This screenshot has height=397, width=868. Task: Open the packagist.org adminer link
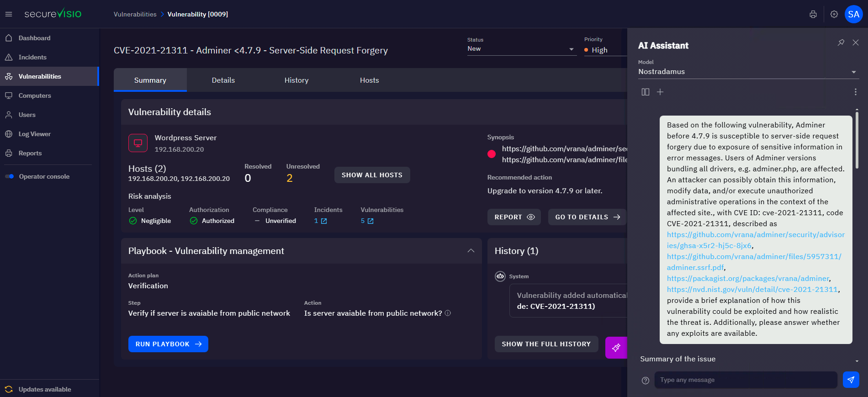(x=748, y=278)
